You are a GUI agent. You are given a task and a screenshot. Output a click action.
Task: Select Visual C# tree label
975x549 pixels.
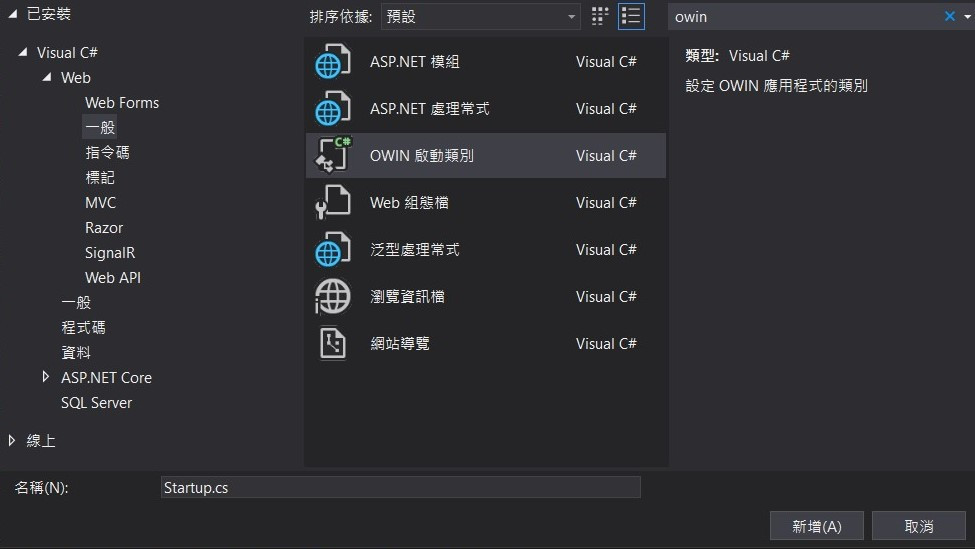(x=67, y=53)
